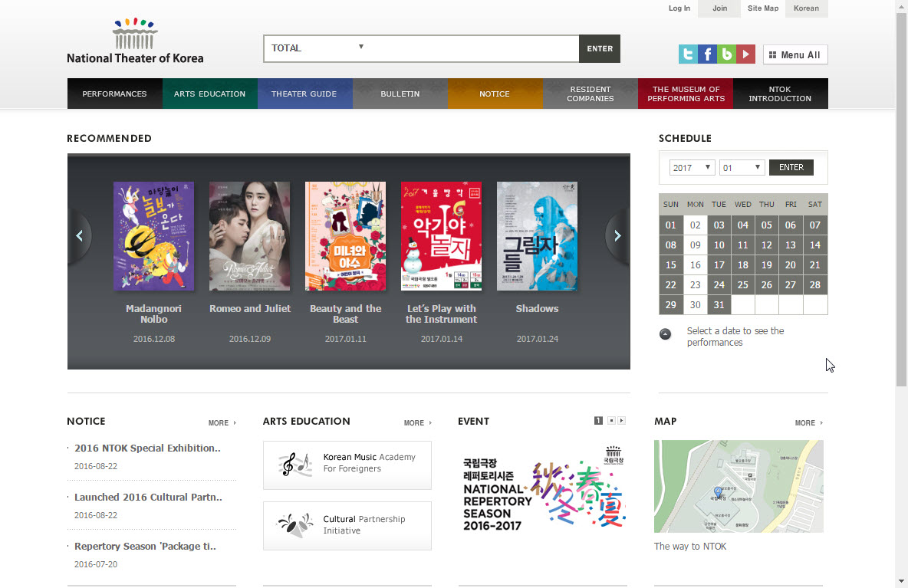Open the Performances menu tab
This screenshot has width=908, height=588.
pos(114,94)
